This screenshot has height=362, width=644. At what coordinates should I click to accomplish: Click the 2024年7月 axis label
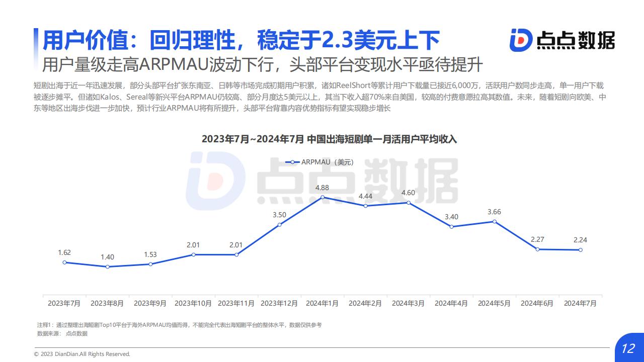click(x=581, y=304)
